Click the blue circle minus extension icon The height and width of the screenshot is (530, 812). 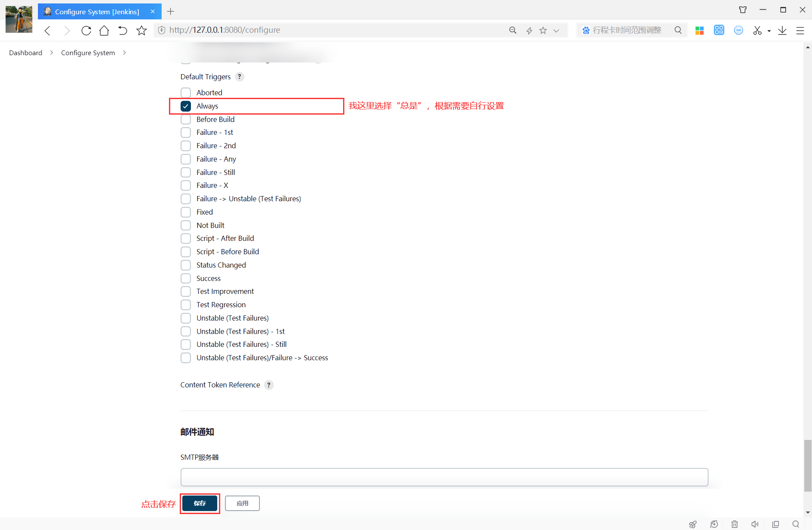(x=738, y=30)
